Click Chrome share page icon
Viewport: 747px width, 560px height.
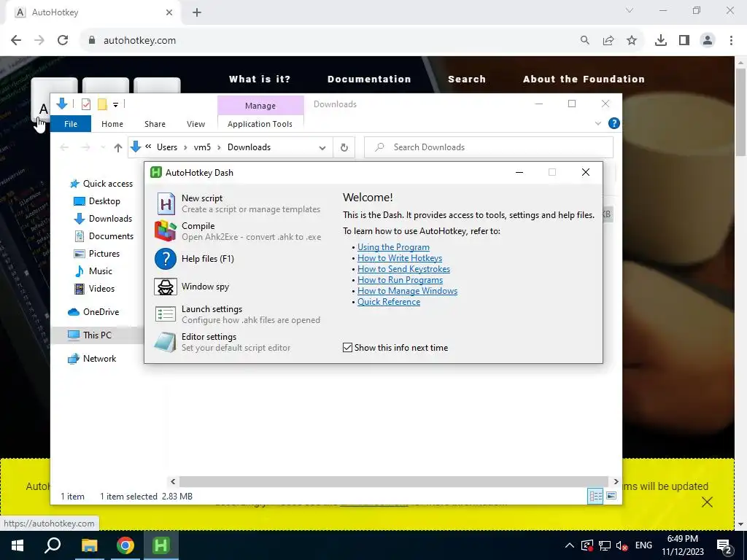(x=608, y=41)
